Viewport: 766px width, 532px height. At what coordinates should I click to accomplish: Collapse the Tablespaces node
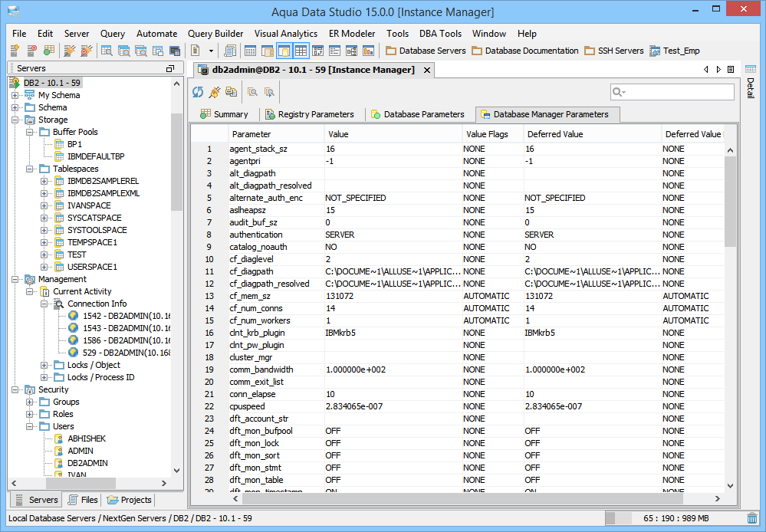coord(30,169)
